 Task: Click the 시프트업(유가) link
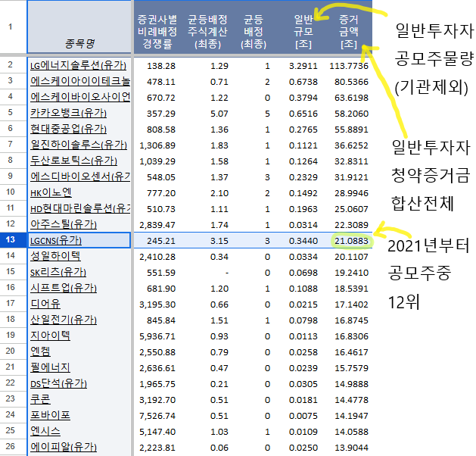click(64, 288)
